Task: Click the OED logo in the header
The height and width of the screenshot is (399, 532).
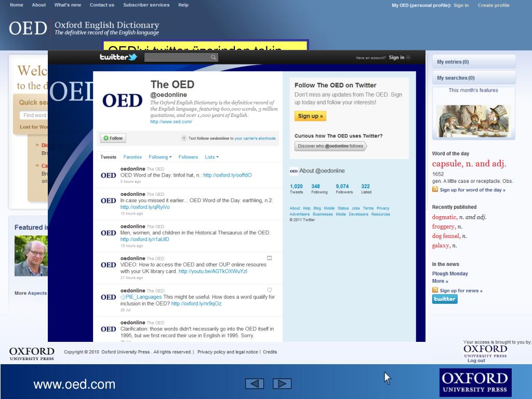Action: click(x=28, y=28)
